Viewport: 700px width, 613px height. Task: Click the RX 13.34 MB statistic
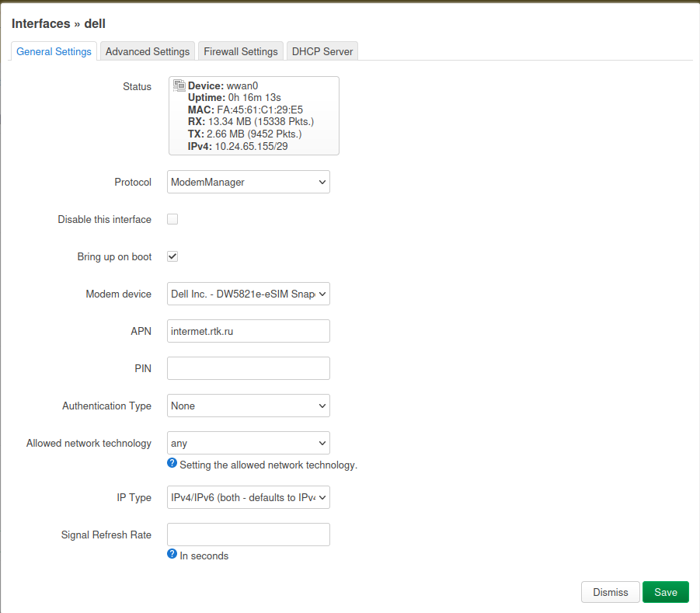click(x=251, y=121)
